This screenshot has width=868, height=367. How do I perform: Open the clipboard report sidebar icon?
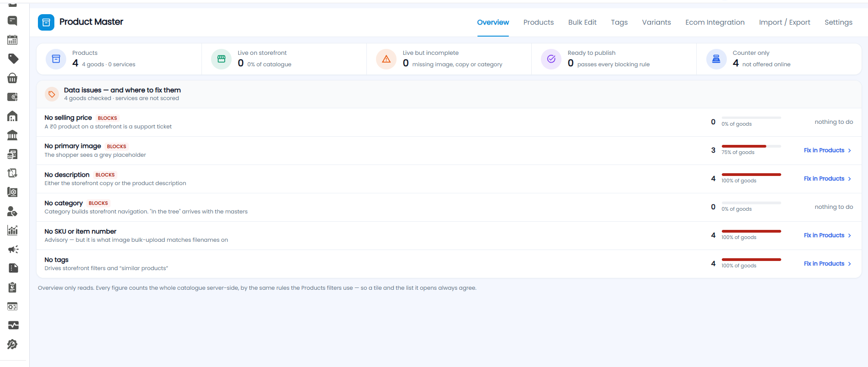[12, 287]
